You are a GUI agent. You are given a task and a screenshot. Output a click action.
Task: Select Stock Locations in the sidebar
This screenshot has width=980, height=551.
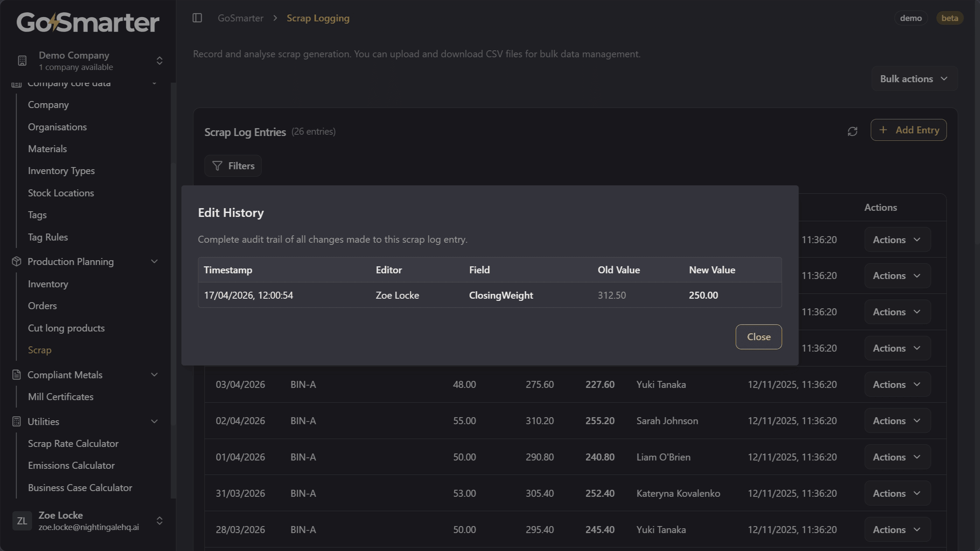[61, 193]
